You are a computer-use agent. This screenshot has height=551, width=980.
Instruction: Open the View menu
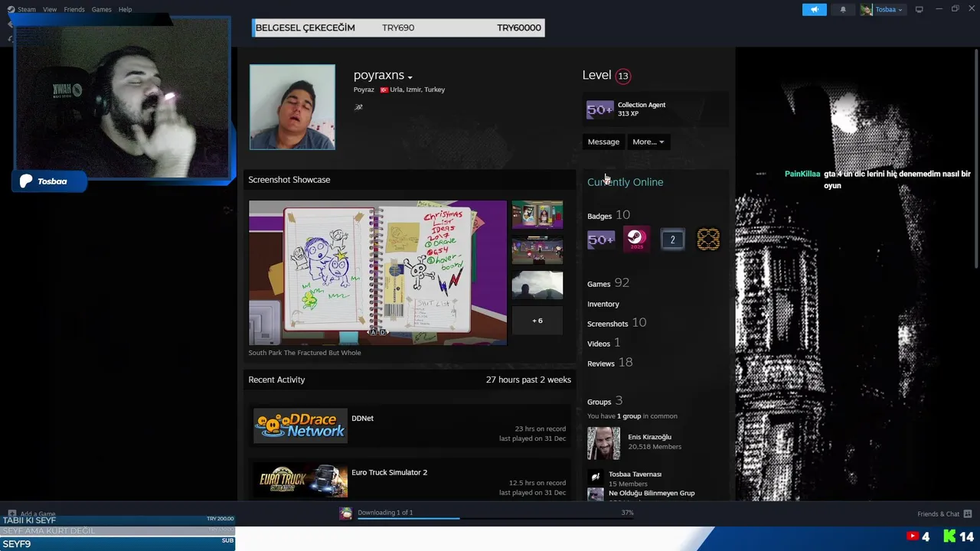coord(50,9)
